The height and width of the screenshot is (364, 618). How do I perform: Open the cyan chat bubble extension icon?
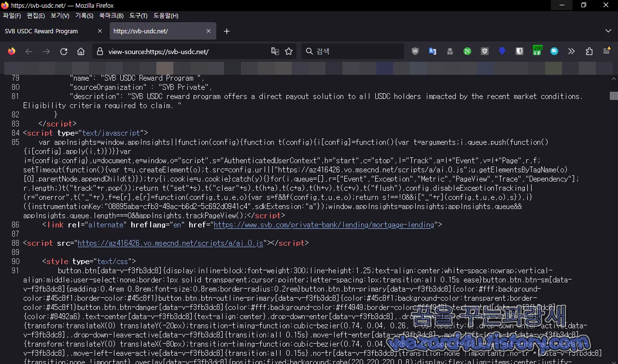point(554,51)
